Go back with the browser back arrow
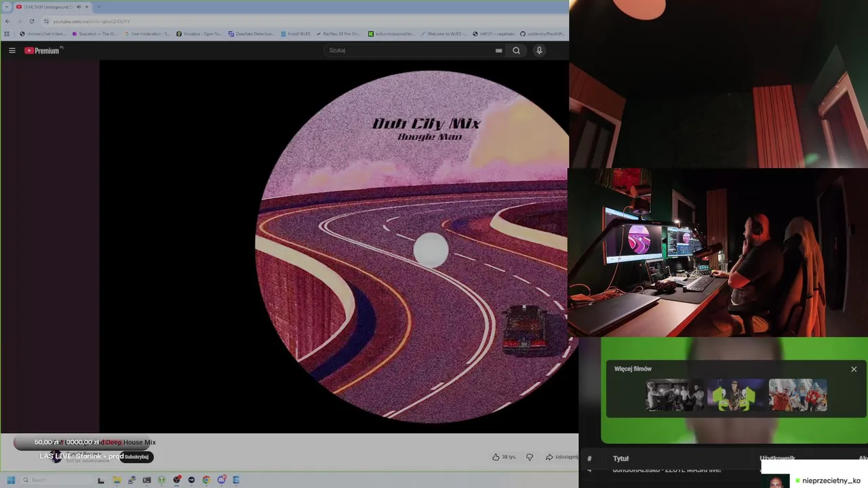The height and width of the screenshot is (488, 868). click(7, 21)
